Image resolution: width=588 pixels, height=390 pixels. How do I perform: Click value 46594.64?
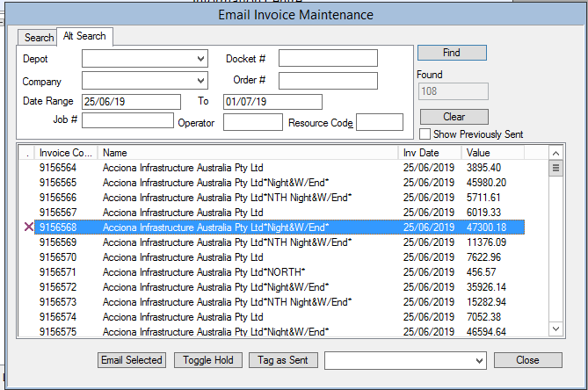pyautogui.click(x=486, y=331)
